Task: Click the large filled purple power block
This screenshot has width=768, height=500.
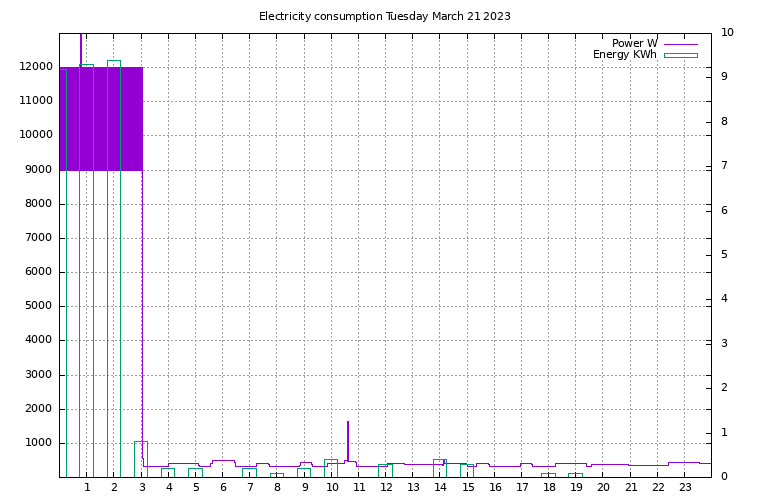Action: point(101,119)
